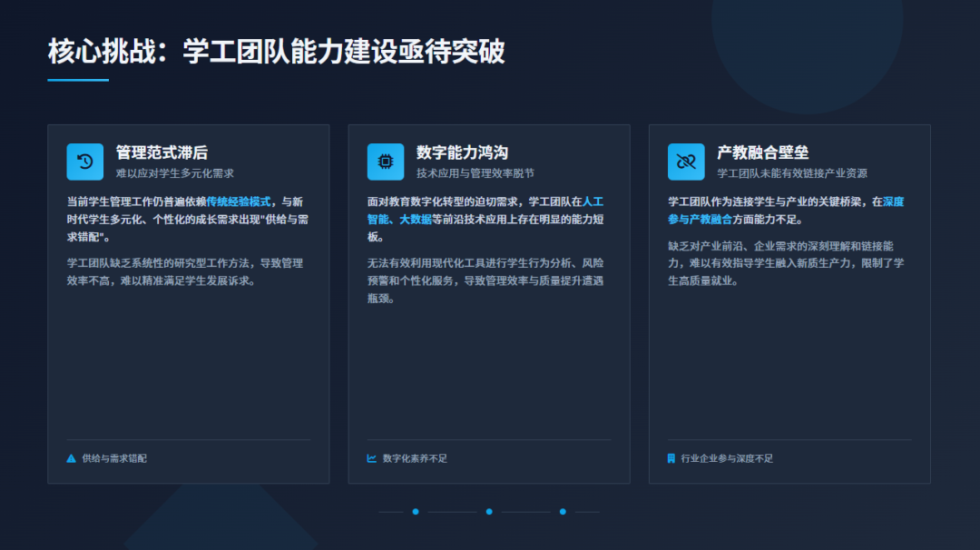980x550 pixels.
Task: Click the subtitle 技术应用与管理效率脱节
Action: 475,173
